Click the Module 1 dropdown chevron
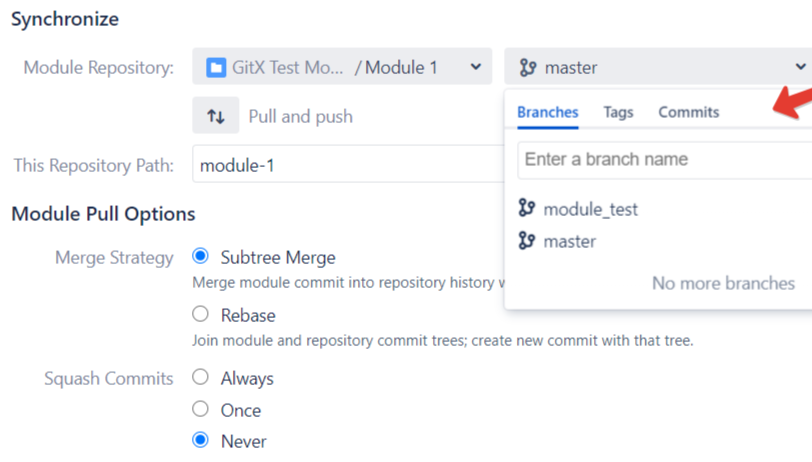812x462 pixels. 476,68
